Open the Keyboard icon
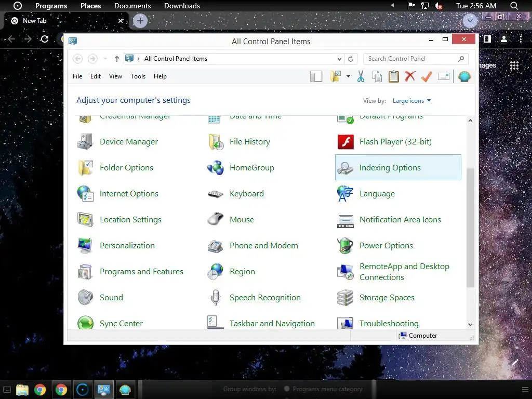The image size is (532, 399). [x=216, y=194]
